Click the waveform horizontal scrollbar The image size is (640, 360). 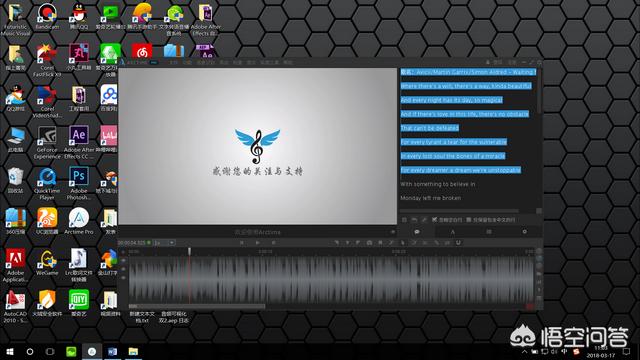coord(197,306)
